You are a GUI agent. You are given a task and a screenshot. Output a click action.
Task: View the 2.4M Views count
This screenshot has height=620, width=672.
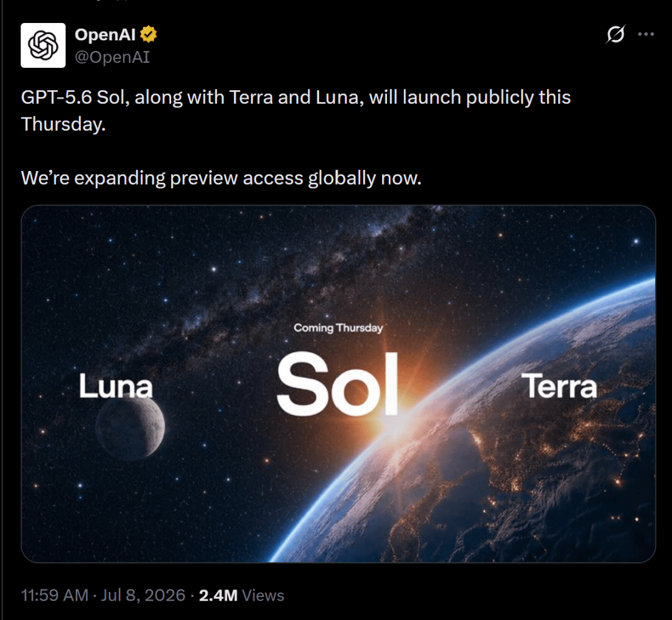click(241, 595)
